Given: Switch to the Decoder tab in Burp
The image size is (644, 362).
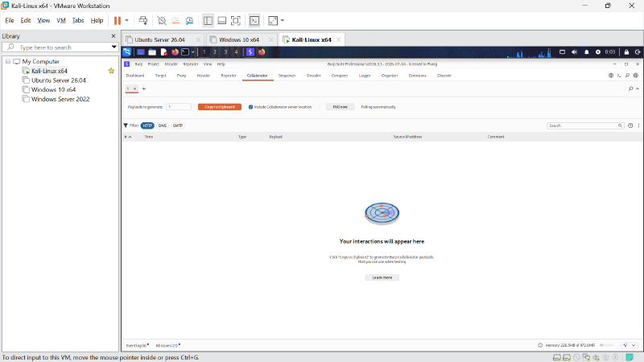Looking at the screenshot, I should pos(313,76).
